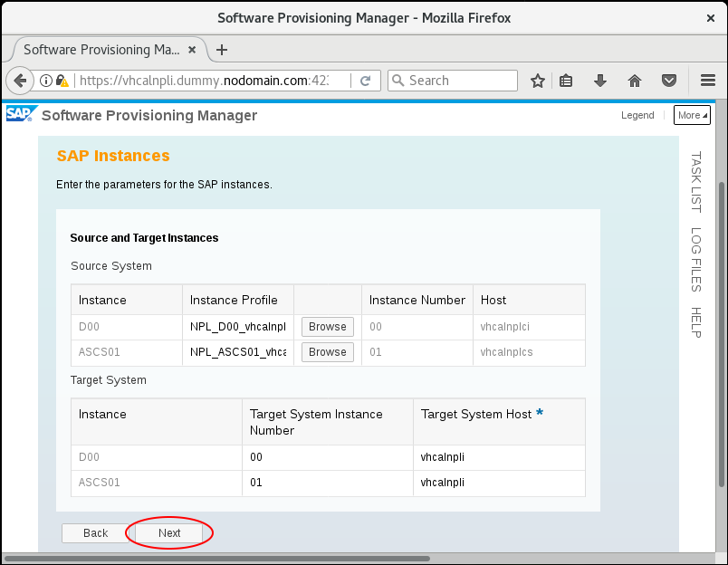Click source system D00 instance cell
728x565 pixels.
(127, 327)
